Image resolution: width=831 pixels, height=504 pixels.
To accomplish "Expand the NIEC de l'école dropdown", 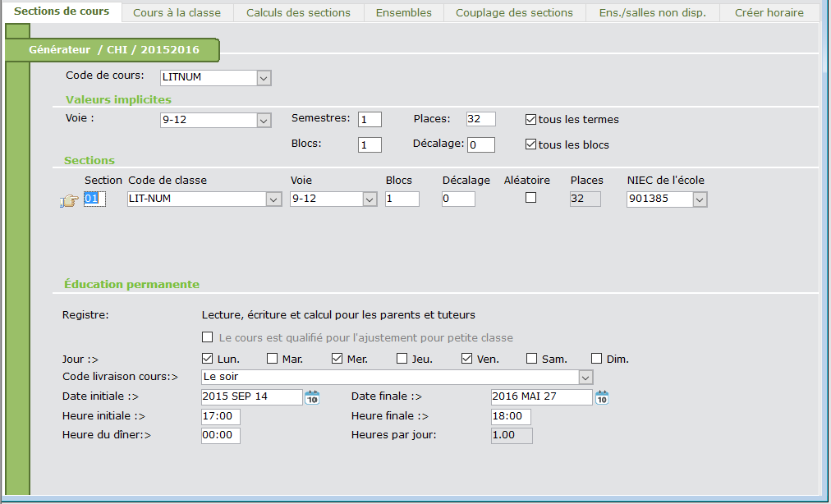I will pyautogui.click(x=699, y=199).
